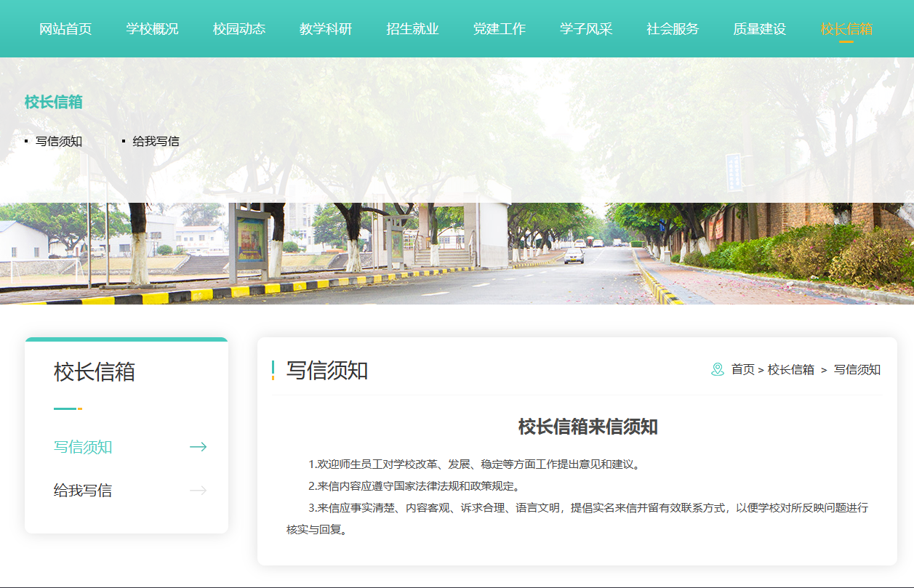Open the 招生就业 navigation item
914x588 pixels.
[412, 29]
